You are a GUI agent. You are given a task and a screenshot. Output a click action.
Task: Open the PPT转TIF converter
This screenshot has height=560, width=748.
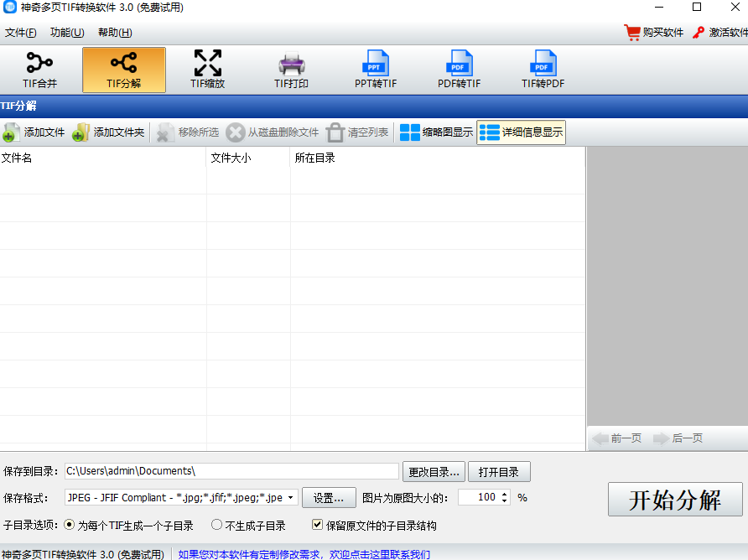click(375, 70)
